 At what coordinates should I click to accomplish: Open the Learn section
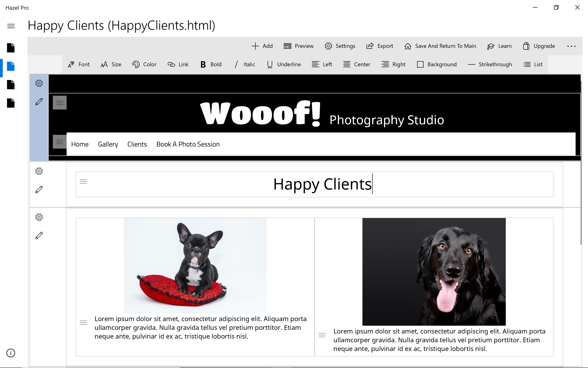pos(499,46)
